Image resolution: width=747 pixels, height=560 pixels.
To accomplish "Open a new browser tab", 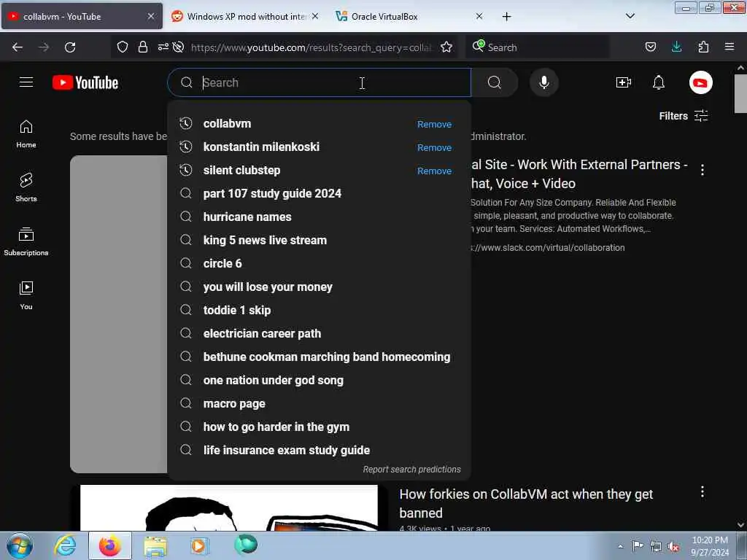I will click(506, 17).
